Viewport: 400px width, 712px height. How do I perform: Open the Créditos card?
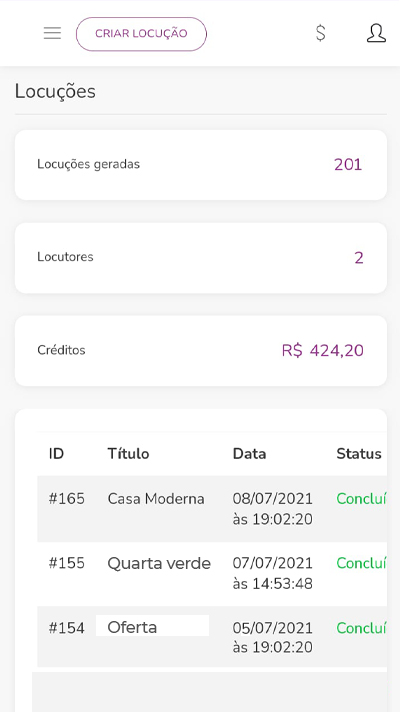pos(201,351)
